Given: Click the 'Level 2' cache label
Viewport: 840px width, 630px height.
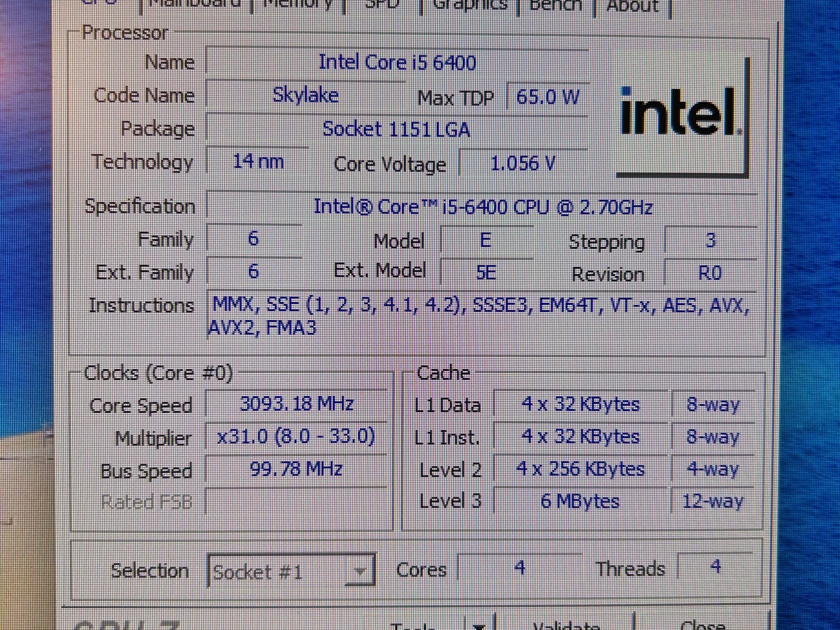Looking at the screenshot, I should pos(450,470).
